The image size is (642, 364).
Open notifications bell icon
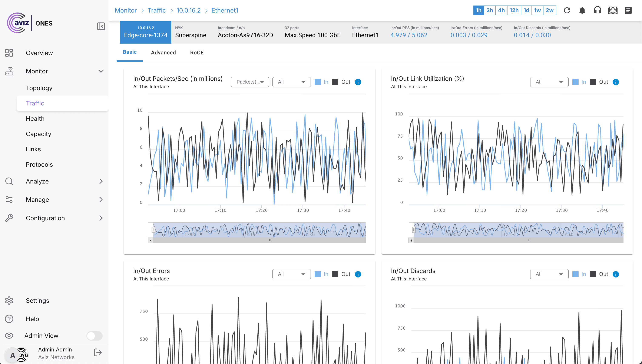(x=582, y=10)
